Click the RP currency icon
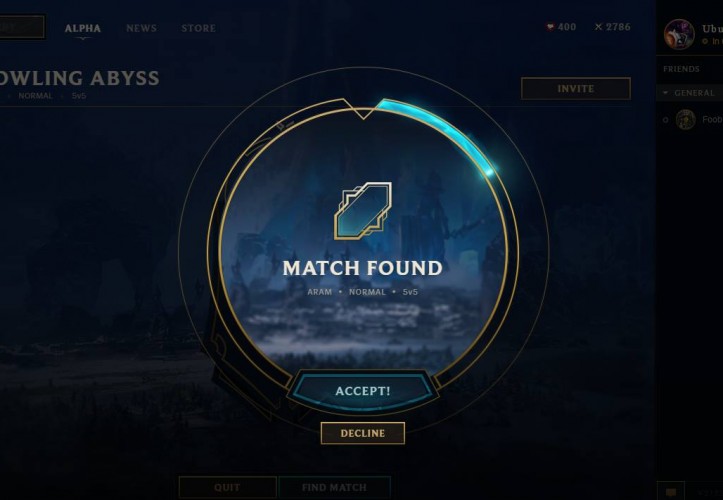 550,27
